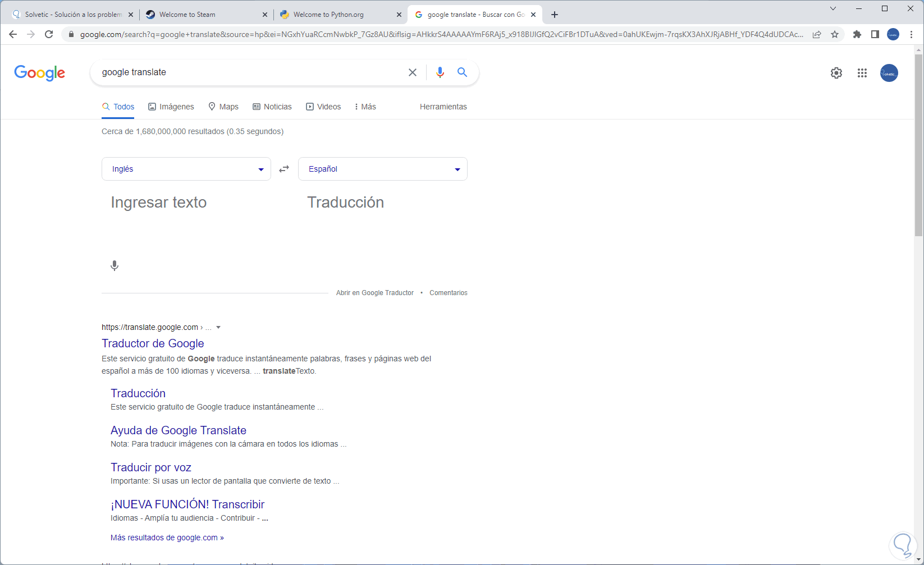Open the tab search chevron
The image size is (924, 565).
tap(833, 8)
